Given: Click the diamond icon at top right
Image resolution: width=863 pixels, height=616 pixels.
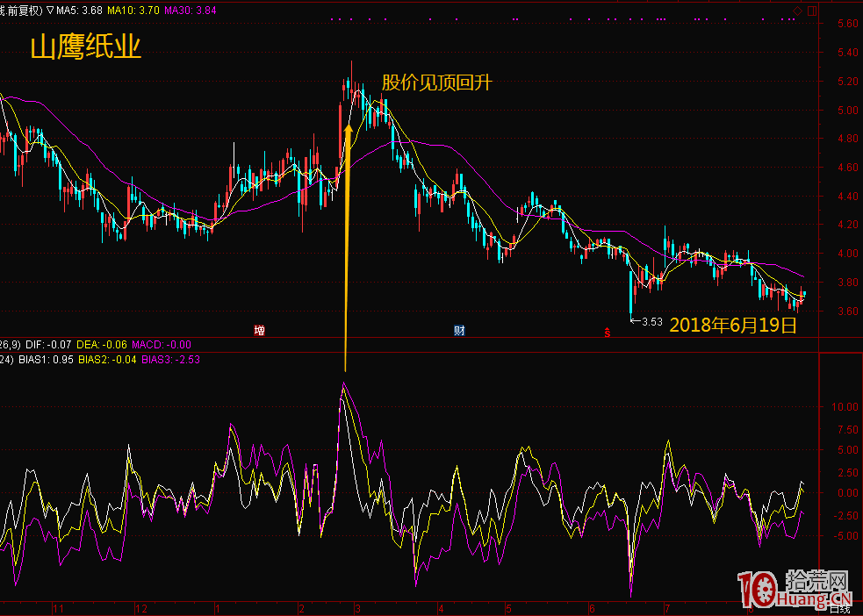Looking at the screenshot, I should click(x=797, y=11).
